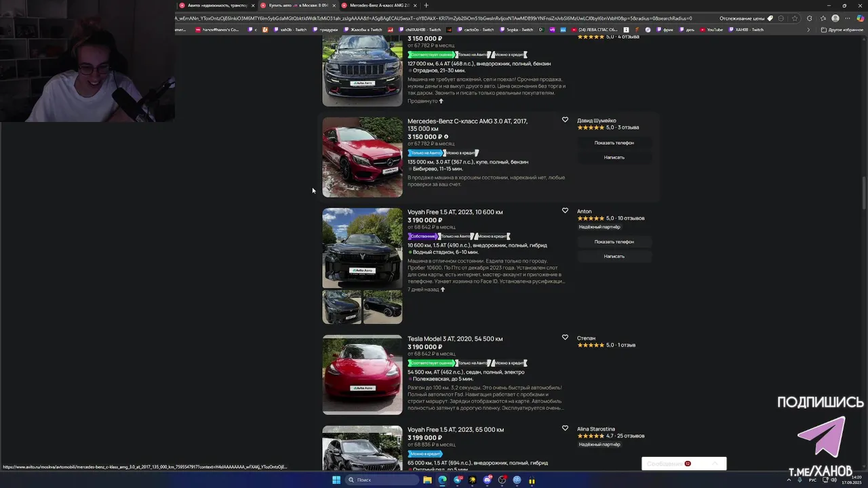This screenshot has height=488, width=868.
Task: Open Telegram taskbar icon
Action: [x=457, y=480]
